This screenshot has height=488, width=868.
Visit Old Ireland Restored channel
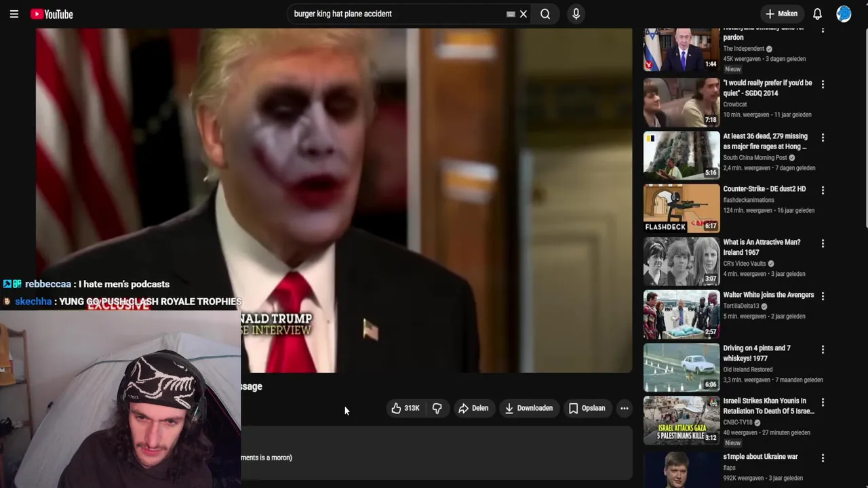tap(747, 369)
